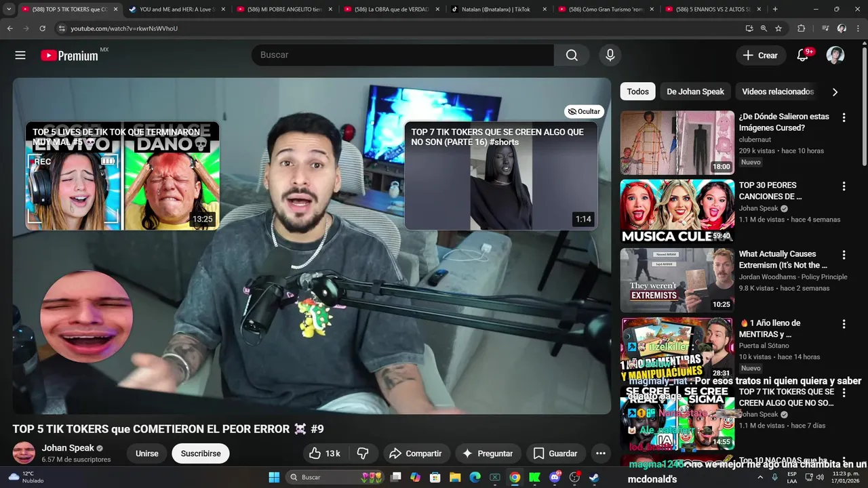The height and width of the screenshot is (488, 868).
Task: Open Chrome zoom magnifier in address bar
Action: click(x=764, y=28)
